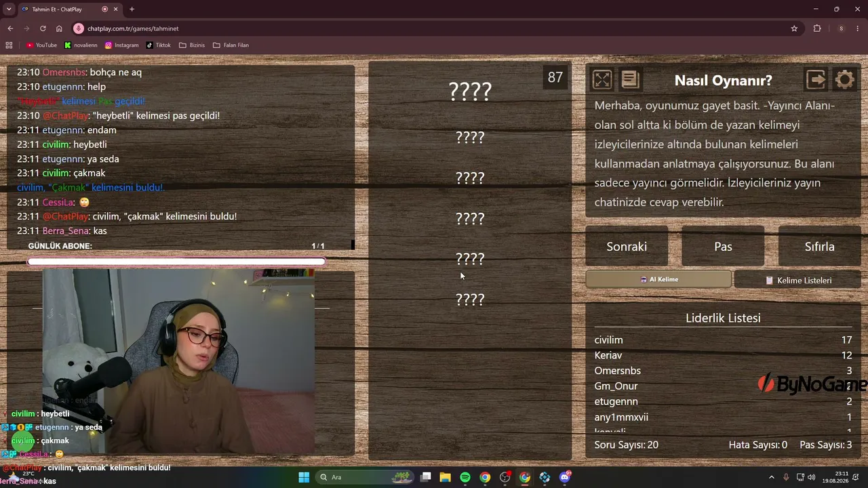The image size is (868, 488).
Task: Open the Chrome three-dot menu
Action: tap(859, 28)
